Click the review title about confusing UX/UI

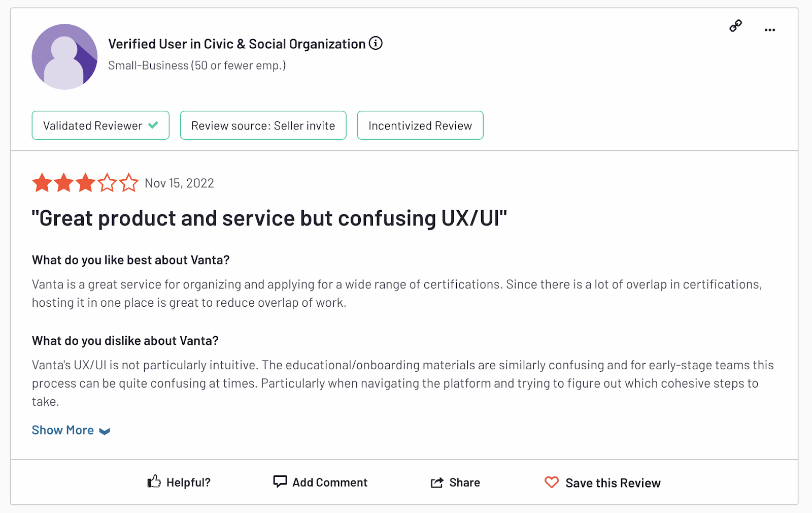pyautogui.click(x=269, y=218)
